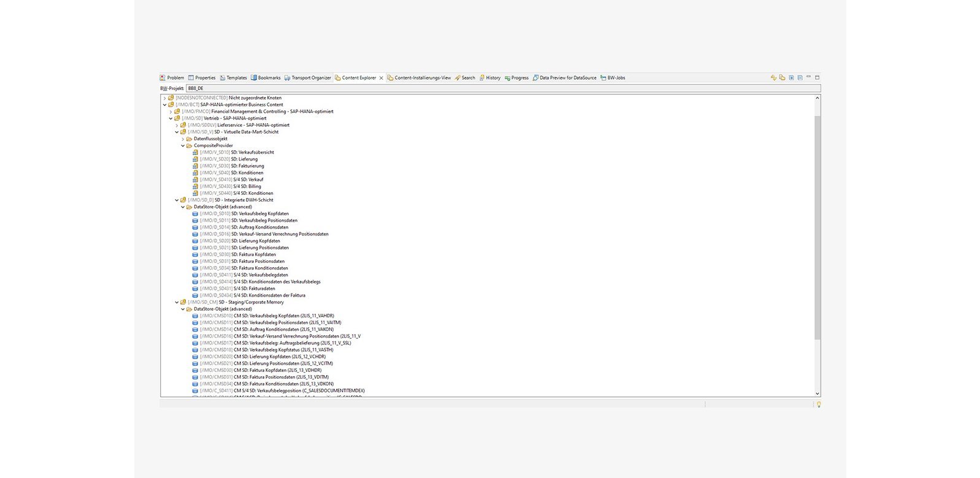Select CM SD: Verkaufsbeleg: Auftragsbelieferung row

[x=272, y=343]
